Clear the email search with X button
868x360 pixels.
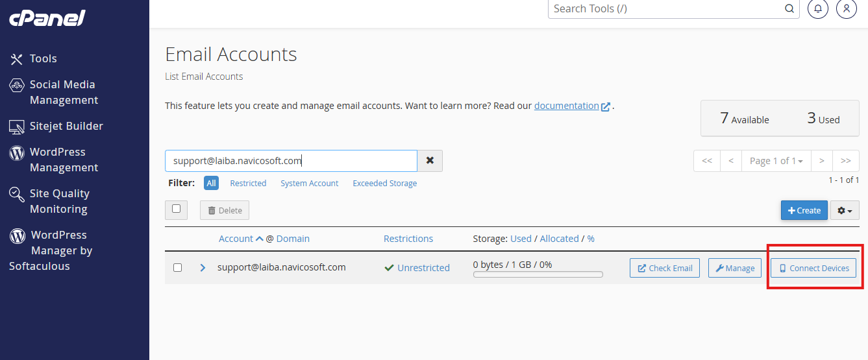click(430, 161)
